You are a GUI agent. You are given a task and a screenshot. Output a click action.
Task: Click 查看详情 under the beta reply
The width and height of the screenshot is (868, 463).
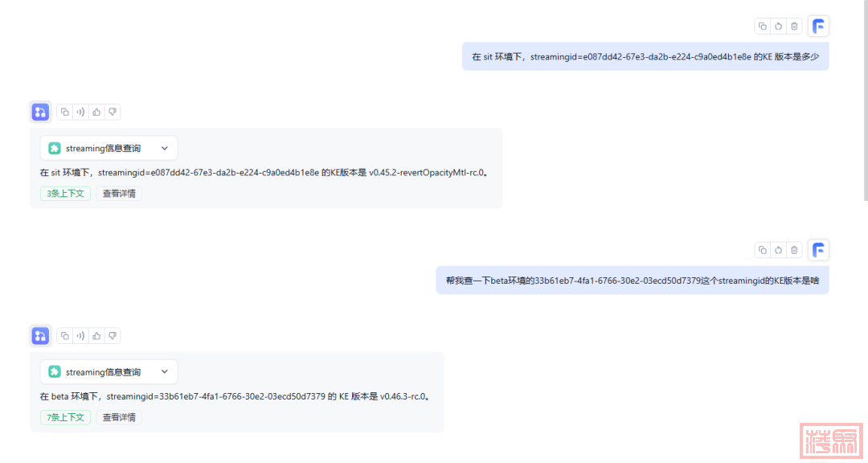tap(119, 417)
